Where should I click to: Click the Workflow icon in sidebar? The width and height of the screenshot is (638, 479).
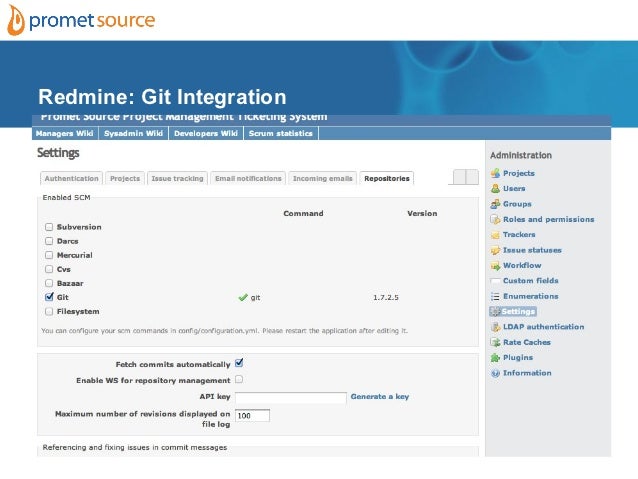[x=495, y=266]
